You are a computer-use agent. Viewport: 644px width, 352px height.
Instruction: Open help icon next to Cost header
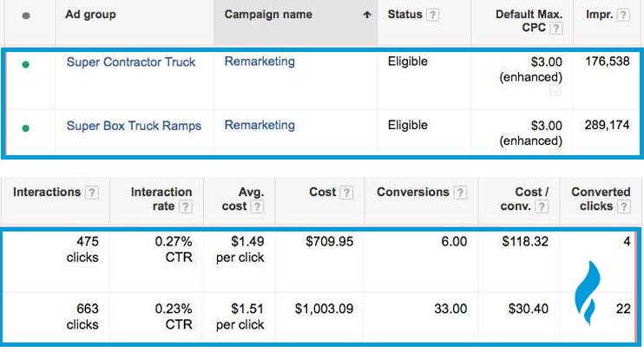[x=347, y=192]
